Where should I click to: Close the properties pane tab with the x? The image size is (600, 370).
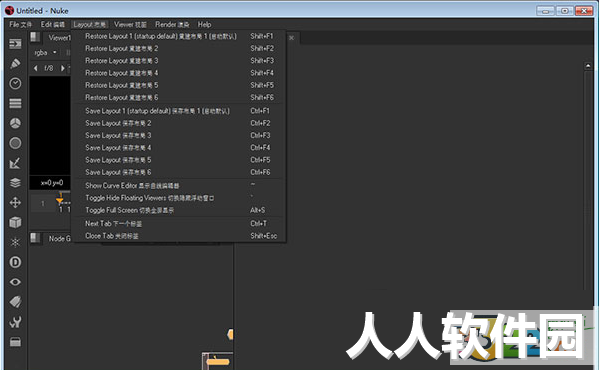click(x=292, y=38)
